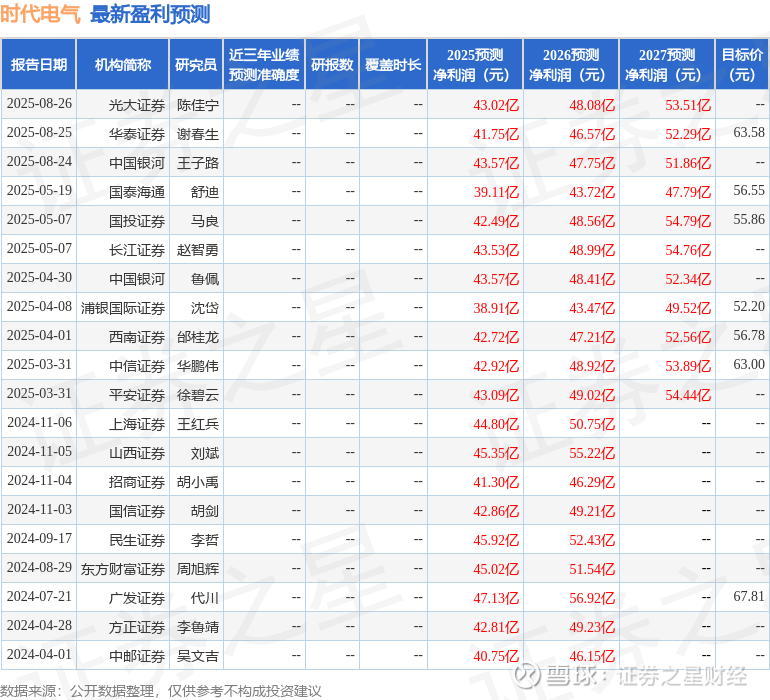Click the 2027预测净利润 column header

667,64
